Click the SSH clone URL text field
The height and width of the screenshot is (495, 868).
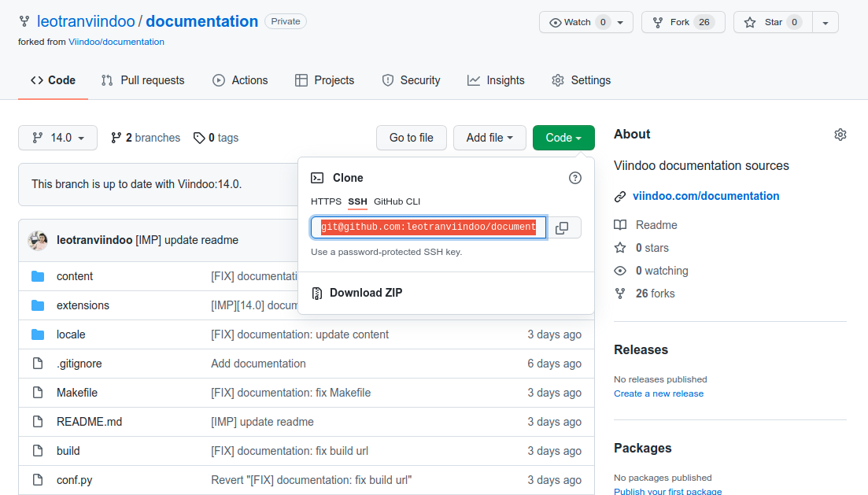click(x=428, y=227)
